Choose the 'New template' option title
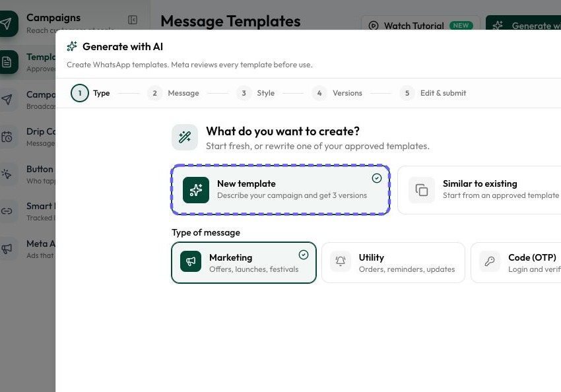The image size is (561, 392). coord(247,184)
